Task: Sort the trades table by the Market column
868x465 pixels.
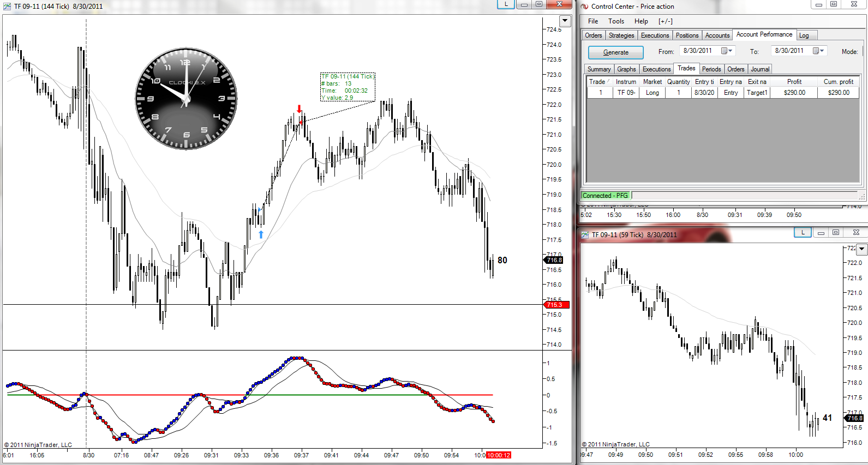Action: 653,82
